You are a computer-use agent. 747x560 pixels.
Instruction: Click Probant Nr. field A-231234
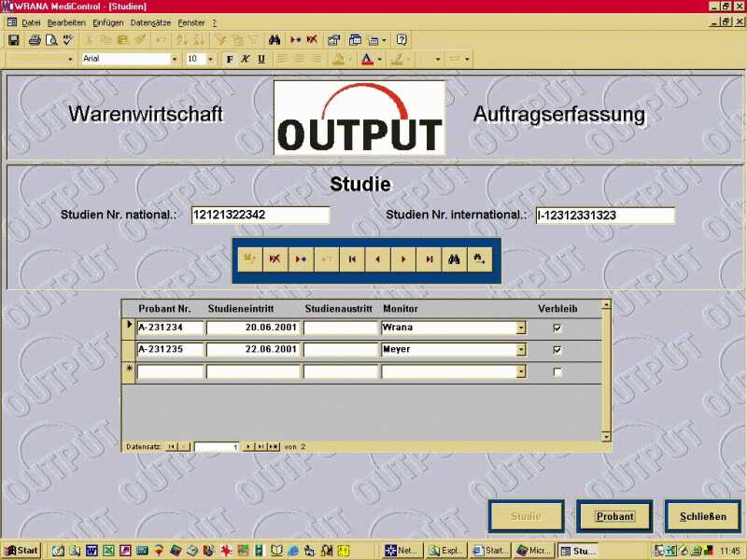click(170, 328)
